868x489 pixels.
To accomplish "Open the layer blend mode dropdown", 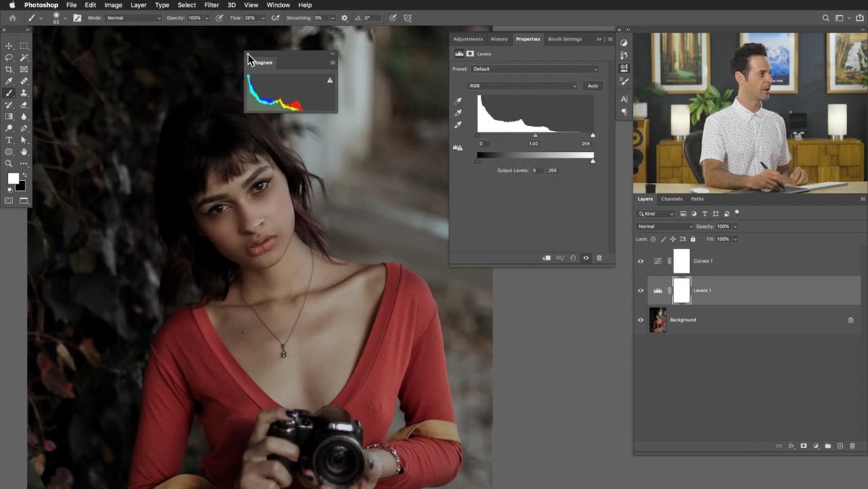I will click(664, 226).
